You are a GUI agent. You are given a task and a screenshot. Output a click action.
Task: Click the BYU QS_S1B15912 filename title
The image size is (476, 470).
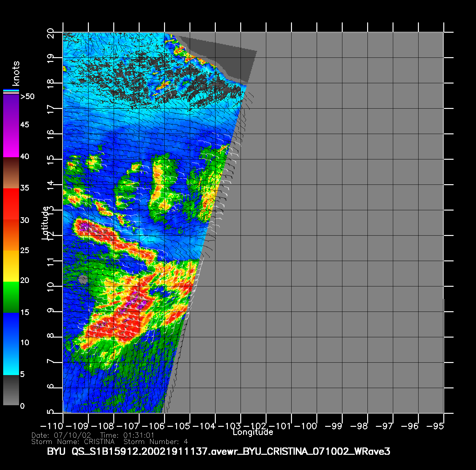pyautogui.click(x=218, y=451)
